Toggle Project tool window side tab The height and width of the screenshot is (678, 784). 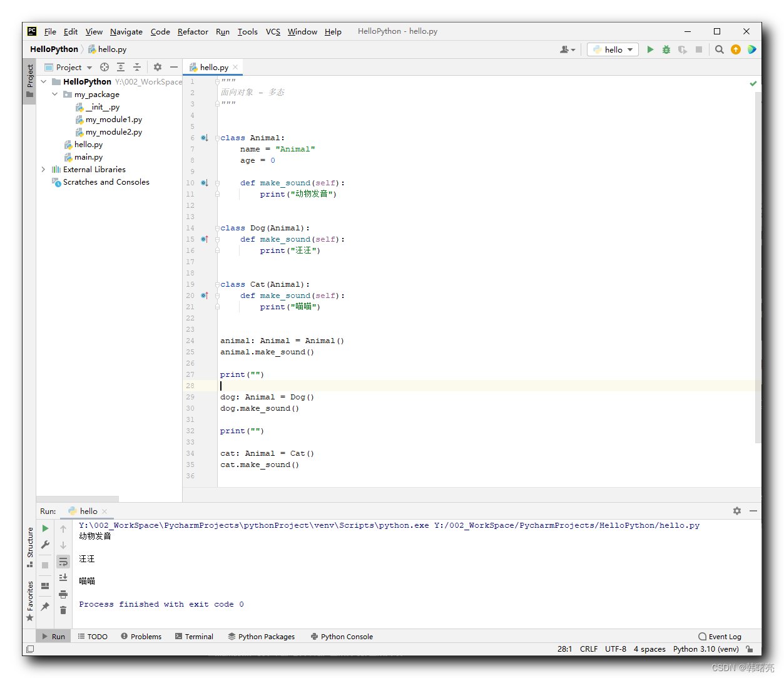coord(29,81)
